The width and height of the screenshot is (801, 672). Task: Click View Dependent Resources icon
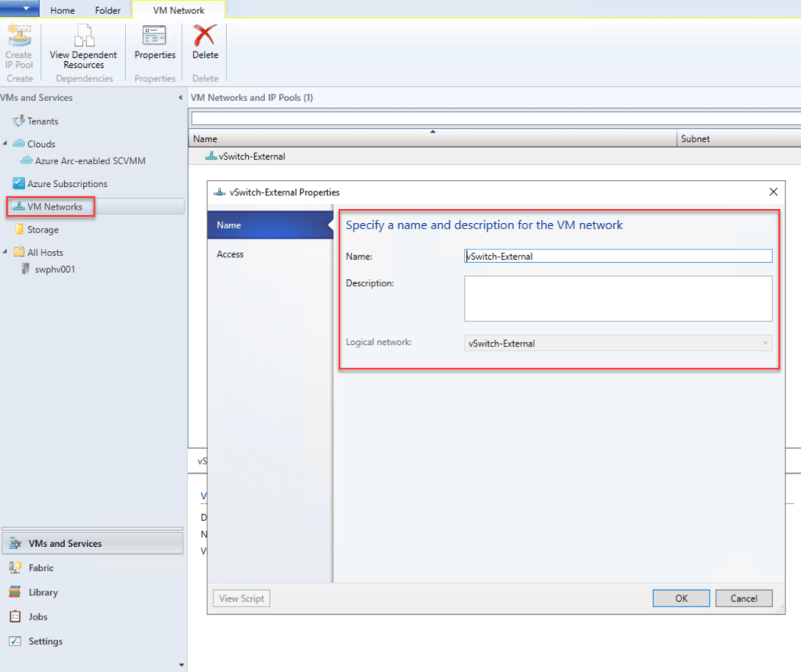[83, 37]
